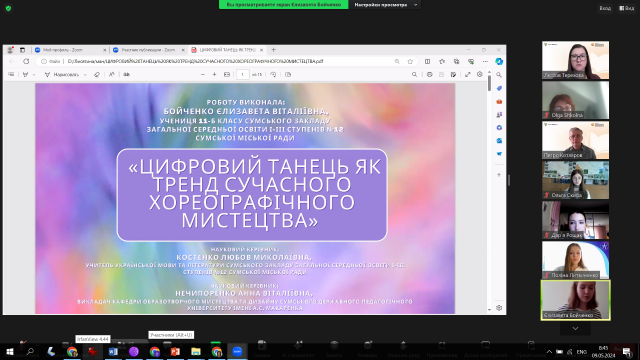This screenshot has width=640, height=360.
Task: Open Collections icon in Edge toolbar
Action: coord(456,61)
